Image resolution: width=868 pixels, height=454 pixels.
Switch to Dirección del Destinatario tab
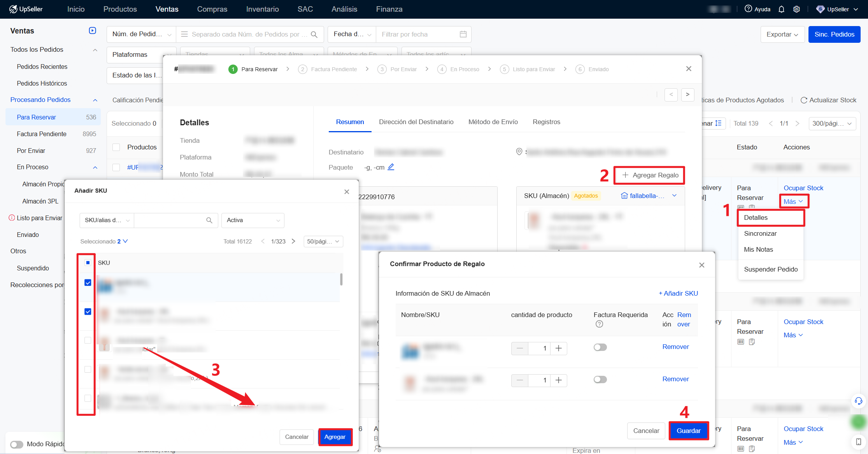(x=416, y=122)
